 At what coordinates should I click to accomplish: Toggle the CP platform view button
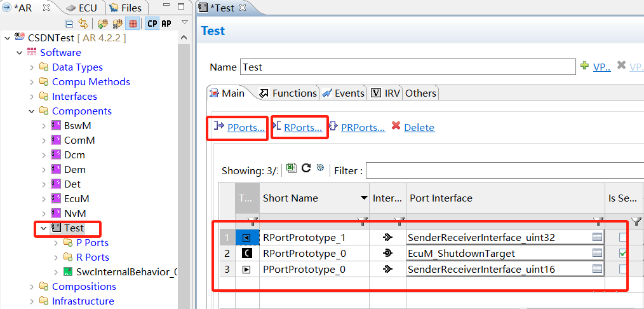152,24
